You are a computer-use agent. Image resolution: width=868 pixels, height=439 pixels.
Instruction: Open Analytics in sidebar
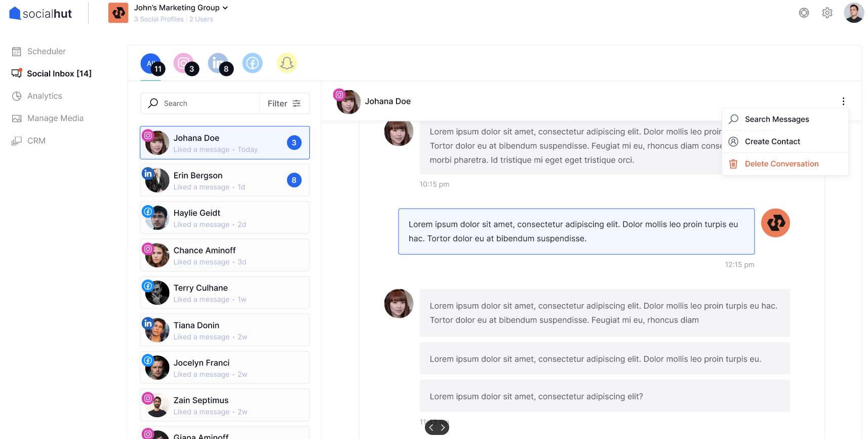(45, 96)
